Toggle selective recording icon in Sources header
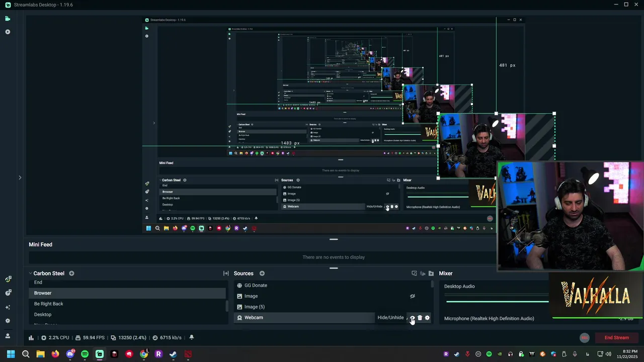Image resolution: width=644 pixels, height=362 pixels. point(423,274)
